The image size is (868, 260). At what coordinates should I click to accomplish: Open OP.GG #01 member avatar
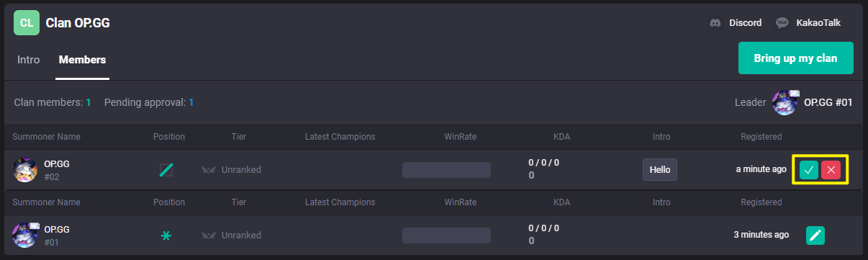coord(25,235)
